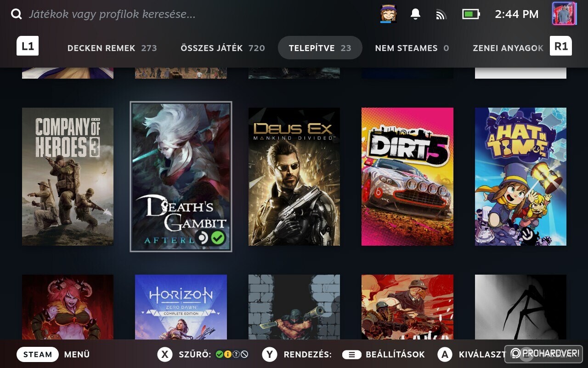588x368 pixels.
Task: Click the menu button glyph beside BEÁLLÍTÁSOK
Action: (352, 354)
